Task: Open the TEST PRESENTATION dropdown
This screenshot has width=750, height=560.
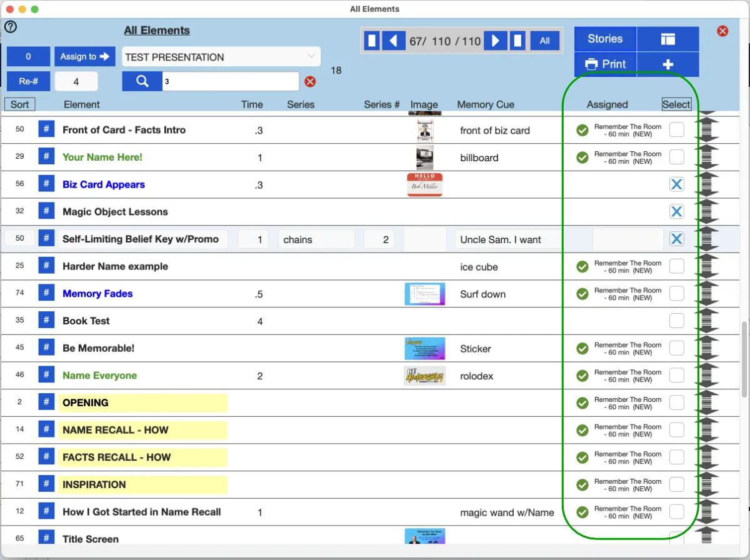Action: pyautogui.click(x=221, y=57)
